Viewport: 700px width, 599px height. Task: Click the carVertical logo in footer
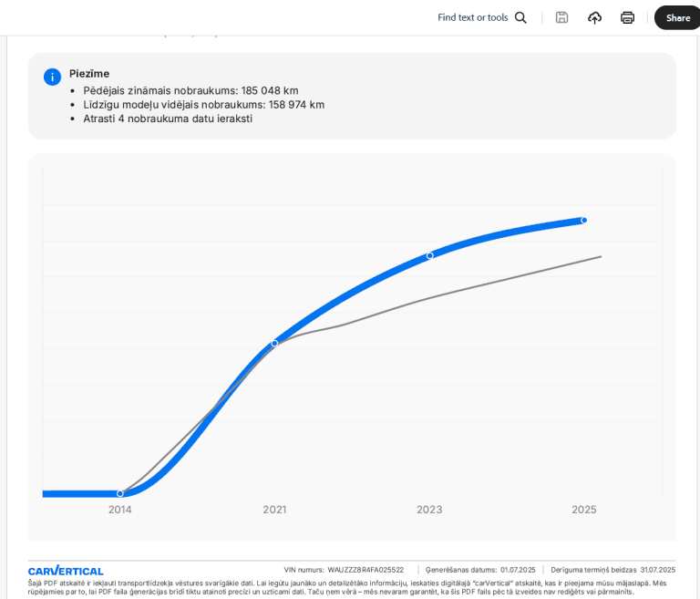pyautogui.click(x=66, y=570)
